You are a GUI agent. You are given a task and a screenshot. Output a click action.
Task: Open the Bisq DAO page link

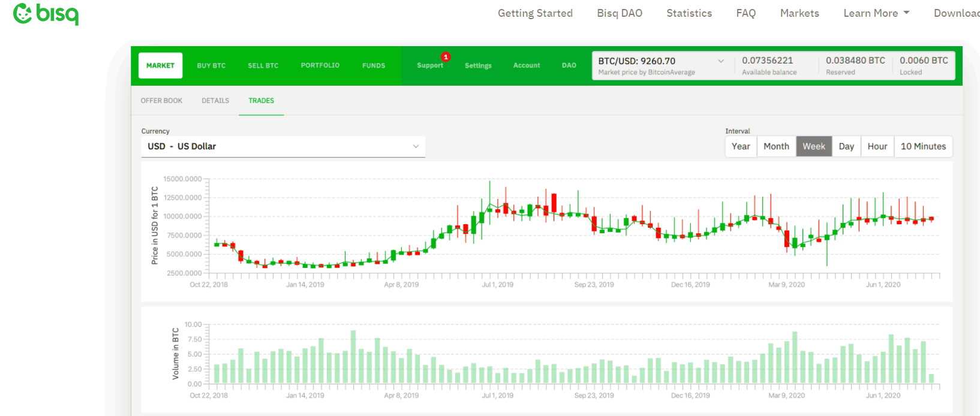(620, 13)
